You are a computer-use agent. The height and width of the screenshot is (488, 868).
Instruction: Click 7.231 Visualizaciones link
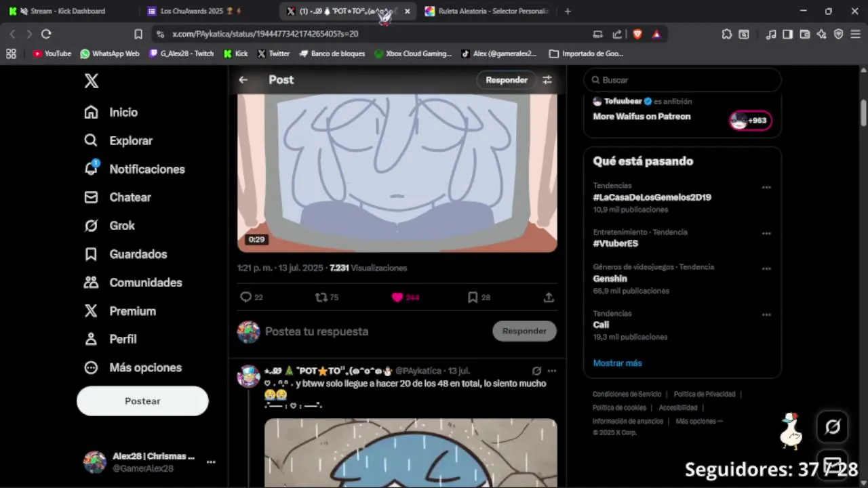(368, 268)
